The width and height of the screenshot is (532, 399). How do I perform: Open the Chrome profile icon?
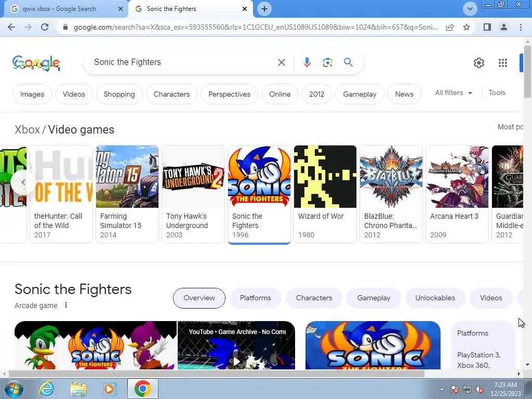[504, 27]
